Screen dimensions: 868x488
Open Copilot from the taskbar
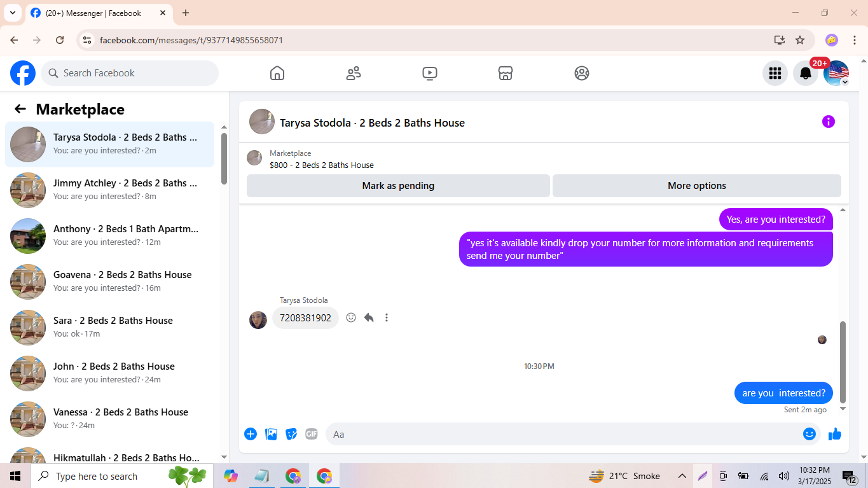[x=231, y=476]
